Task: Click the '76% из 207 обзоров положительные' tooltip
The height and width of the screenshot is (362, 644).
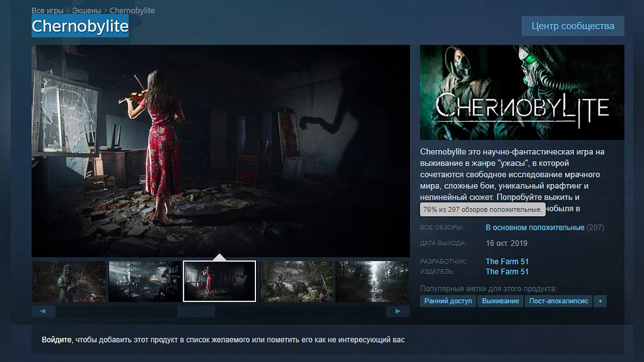Action: pos(482,209)
